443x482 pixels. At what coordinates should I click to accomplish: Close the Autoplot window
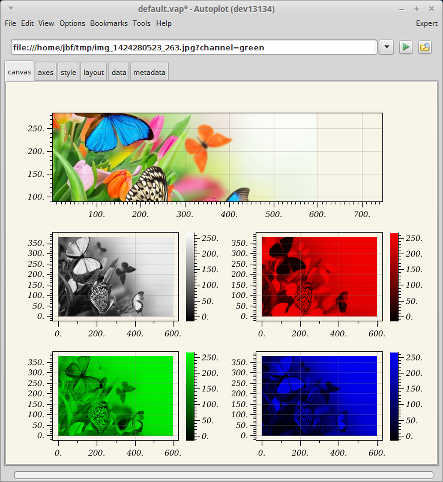point(431,9)
